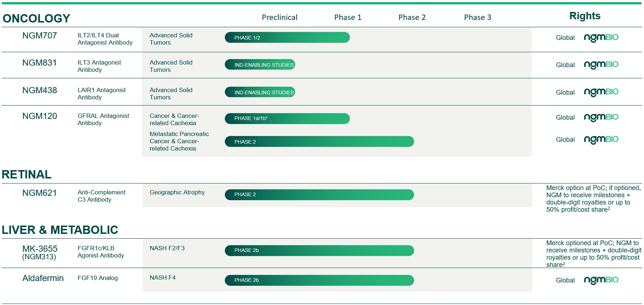Select the Merck option at PoC rights text
The image size is (644, 305).
click(593, 199)
